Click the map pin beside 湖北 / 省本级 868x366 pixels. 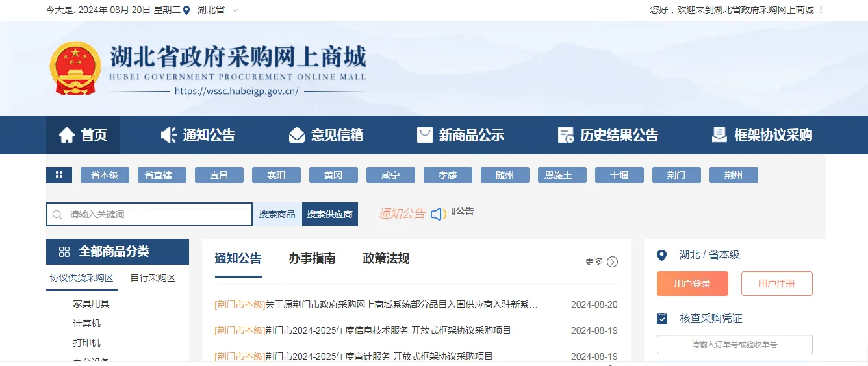(x=662, y=255)
